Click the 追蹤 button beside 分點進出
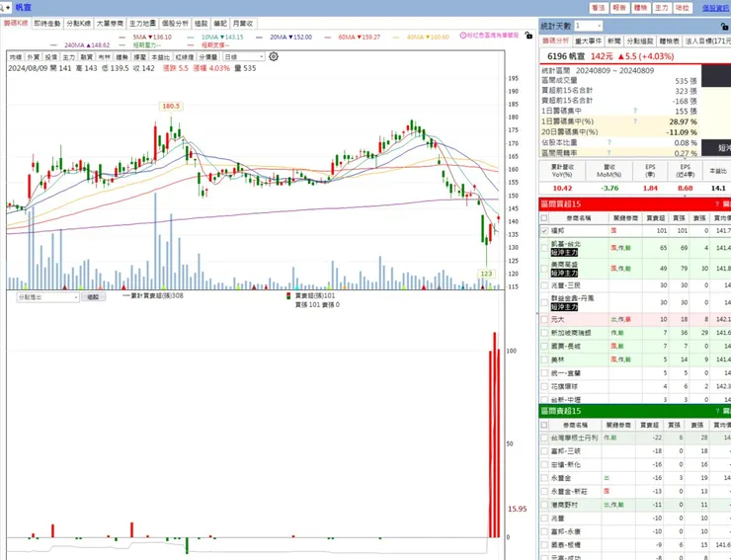Viewport: 731px width, 560px height. click(93, 297)
